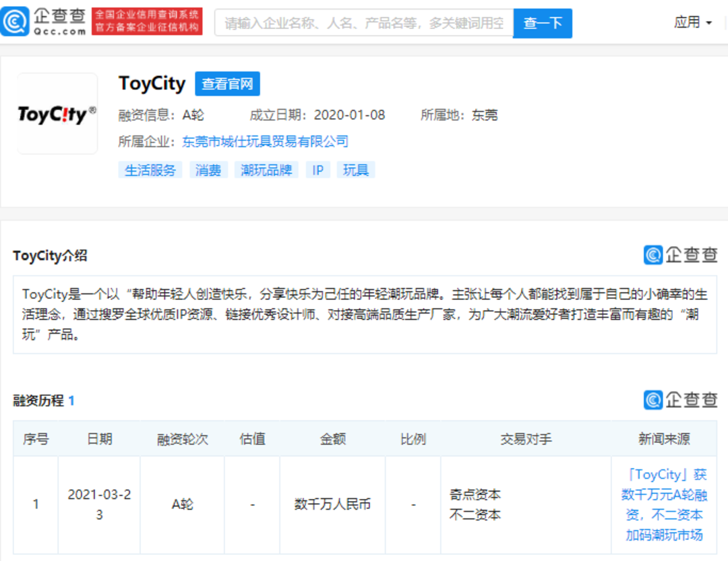Select the 生活服务 tag
The height and width of the screenshot is (561, 728).
click(x=150, y=170)
